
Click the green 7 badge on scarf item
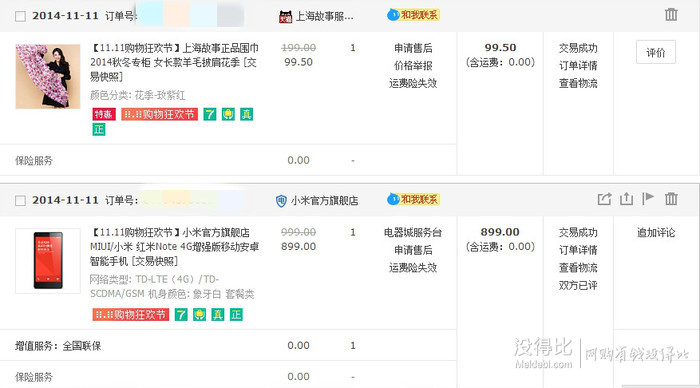[210, 114]
